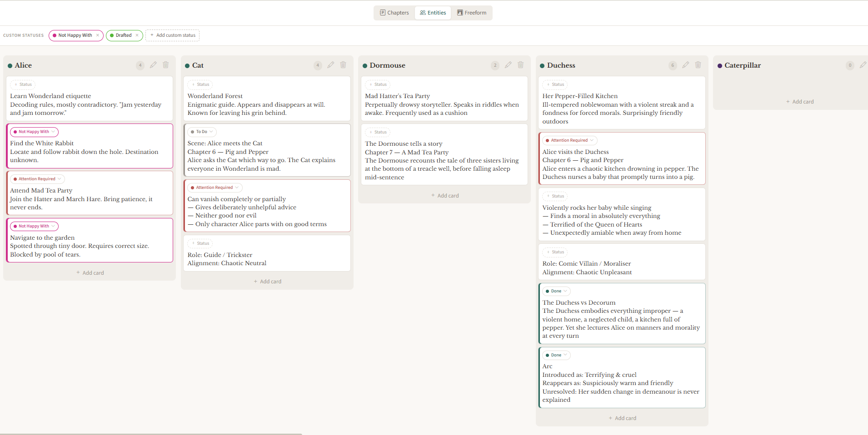Viewport: 868px width, 435px height.
Task: Remove the Drafted custom status
Action: [137, 35]
